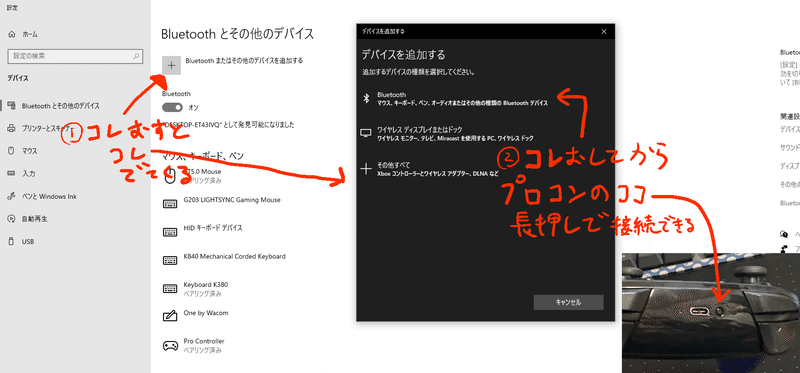Image resolution: width=800 pixels, height=373 pixels.
Task: Click the plus icon to add a device
Action: click(171, 65)
